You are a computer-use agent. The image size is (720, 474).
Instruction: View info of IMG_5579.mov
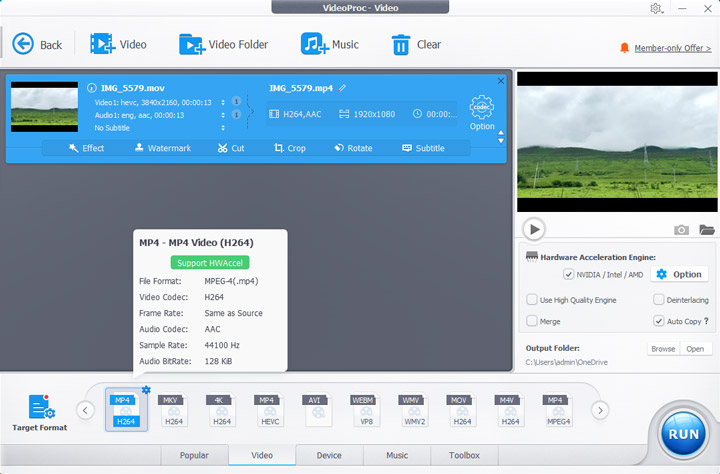pos(92,88)
